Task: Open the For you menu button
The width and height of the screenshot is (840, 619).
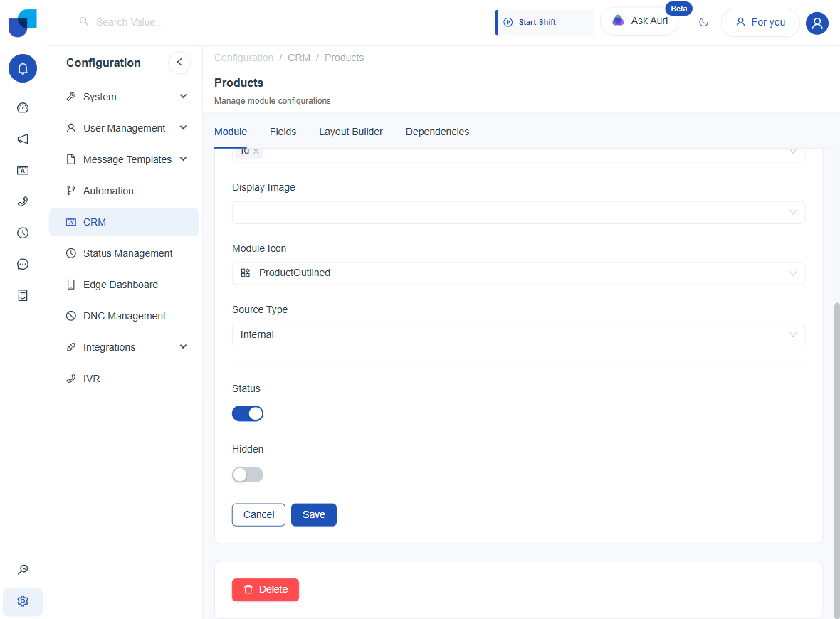Action: coord(760,23)
